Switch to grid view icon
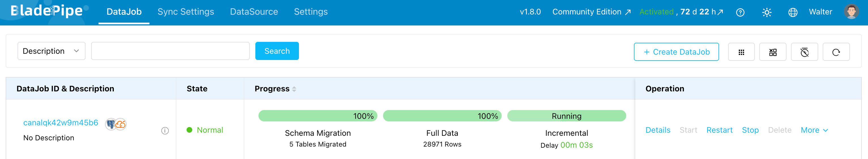Image resolution: width=868 pixels, height=159 pixels. tap(741, 52)
